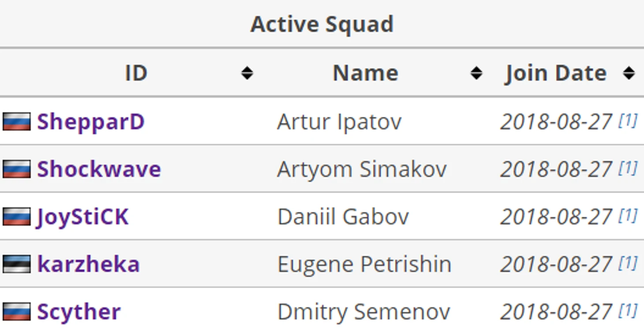Open reference [1] in JoyStiCK row

coord(628,215)
